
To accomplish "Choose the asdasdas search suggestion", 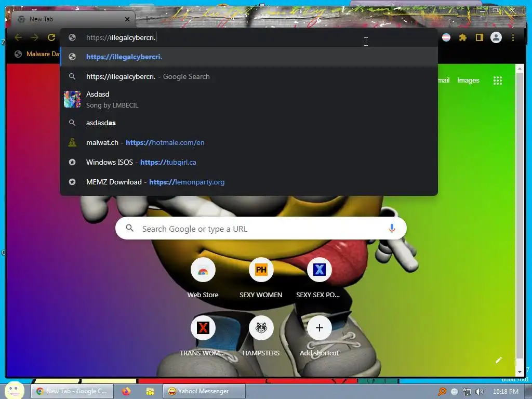I will [249, 123].
